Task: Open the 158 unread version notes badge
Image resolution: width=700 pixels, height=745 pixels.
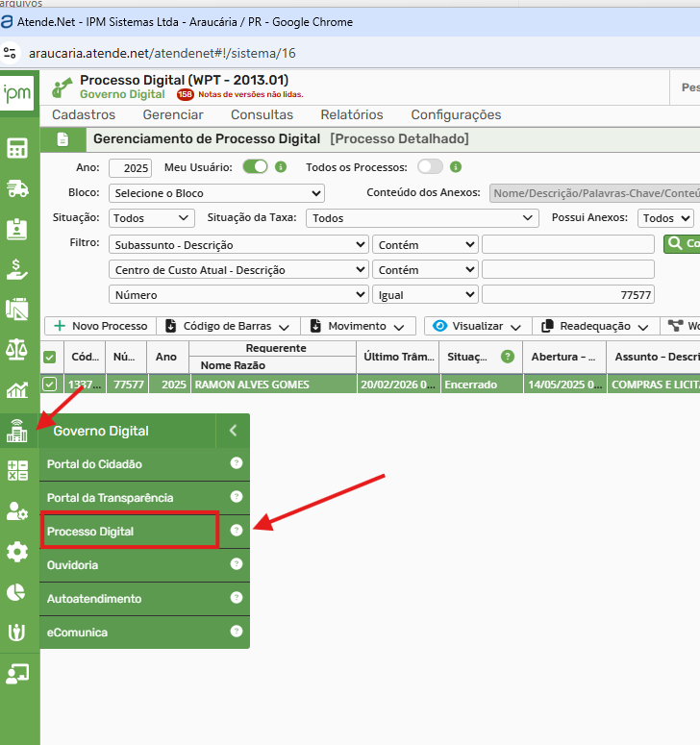Action: click(x=185, y=94)
